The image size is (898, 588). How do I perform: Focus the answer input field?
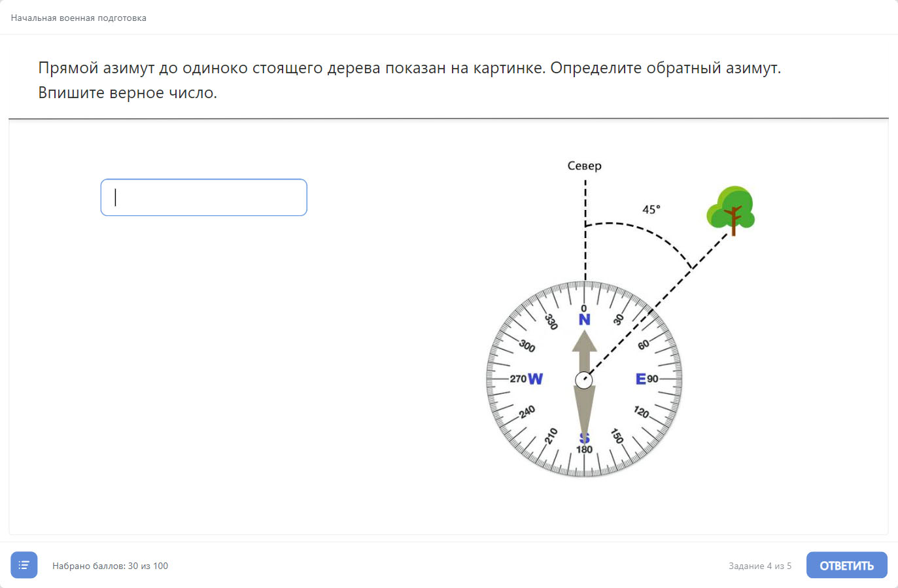coord(203,198)
